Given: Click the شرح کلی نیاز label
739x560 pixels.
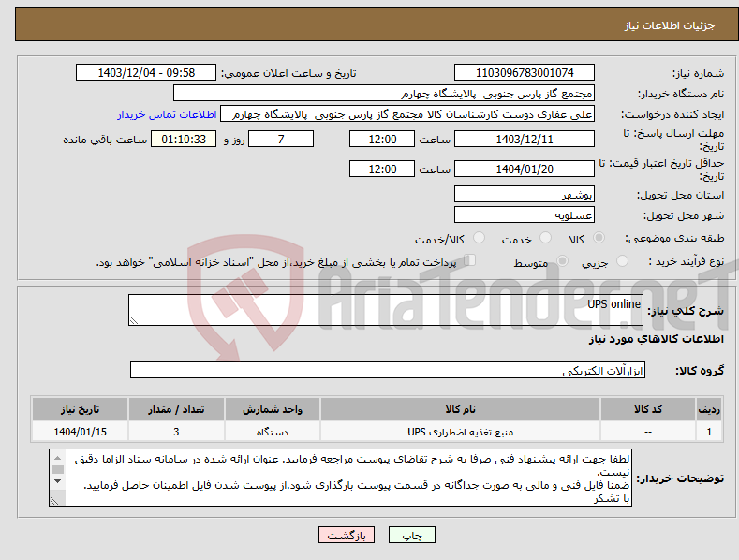Looking at the screenshot, I should [686, 311].
